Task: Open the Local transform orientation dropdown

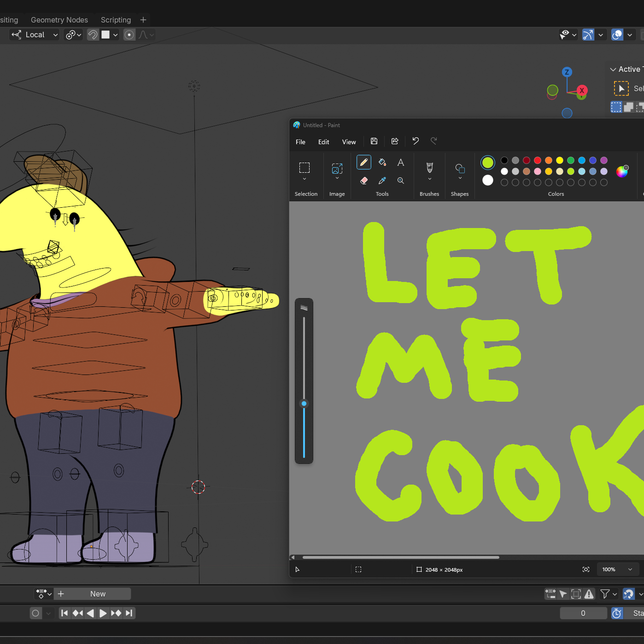Action: (x=35, y=35)
